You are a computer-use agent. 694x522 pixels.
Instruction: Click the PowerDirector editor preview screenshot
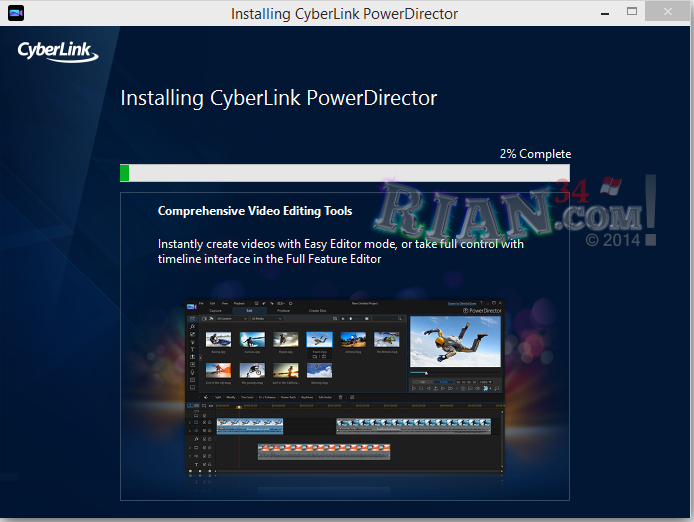pos(344,387)
